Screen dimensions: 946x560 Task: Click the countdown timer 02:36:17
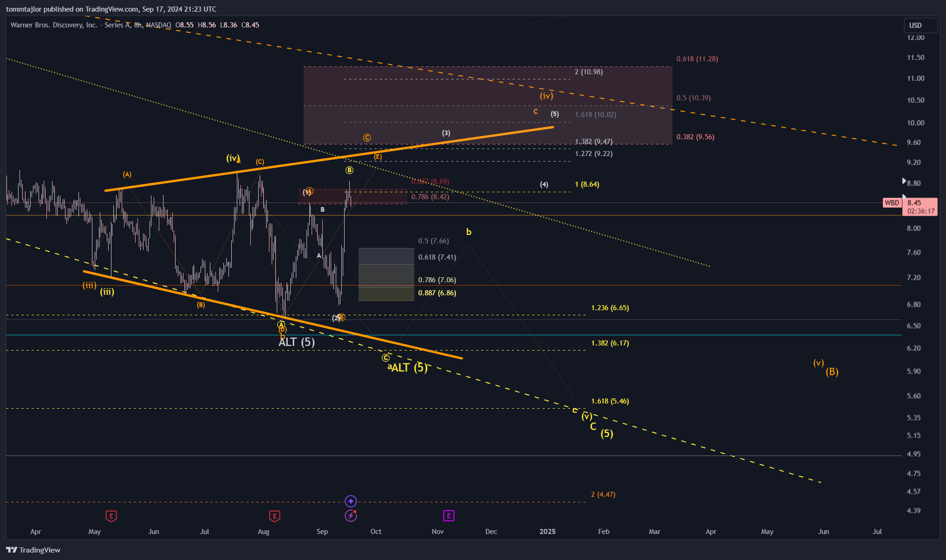[921, 211]
